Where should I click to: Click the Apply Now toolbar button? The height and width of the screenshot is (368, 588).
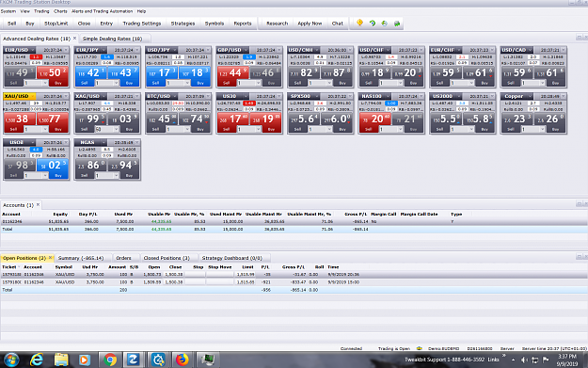pos(310,24)
